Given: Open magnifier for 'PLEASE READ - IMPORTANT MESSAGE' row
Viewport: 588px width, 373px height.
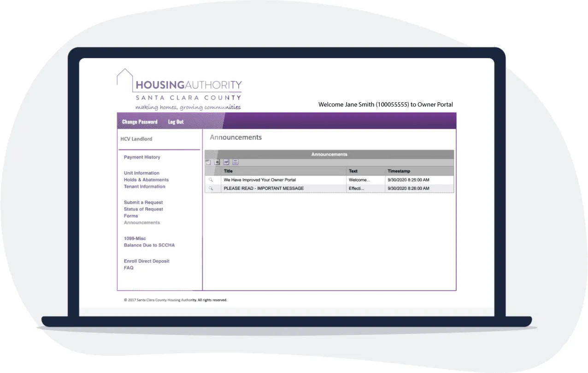Looking at the screenshot, I should pos(211,188).
